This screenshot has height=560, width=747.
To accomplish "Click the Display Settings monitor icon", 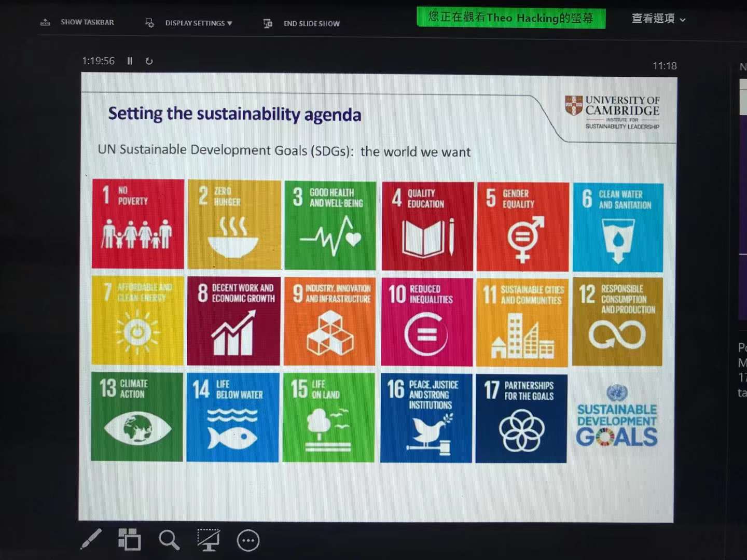I will (150, 23).
